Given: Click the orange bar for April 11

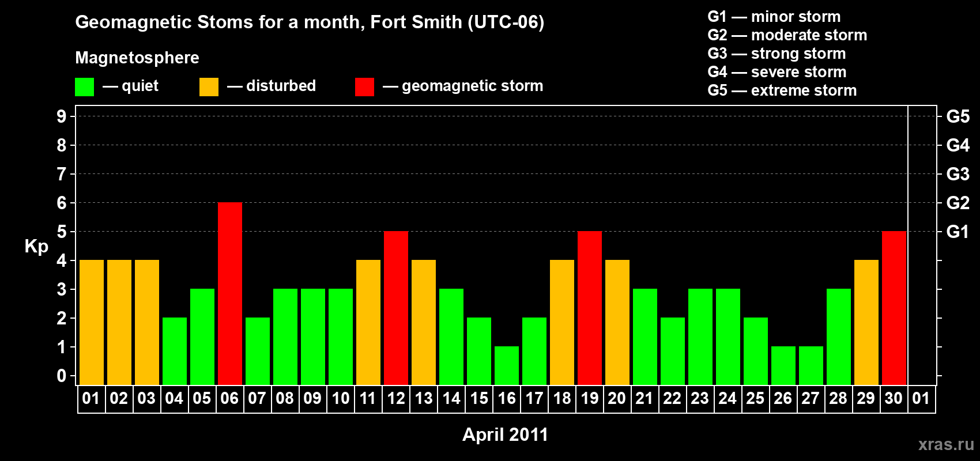Looking at the screenshot, I should click(x=368, y=323).
